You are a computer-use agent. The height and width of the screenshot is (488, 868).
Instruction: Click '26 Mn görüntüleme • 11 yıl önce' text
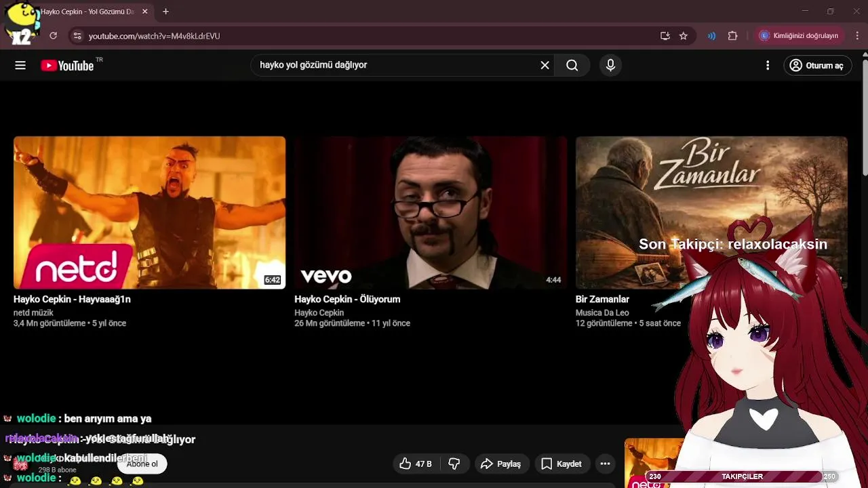click(352, 323)
